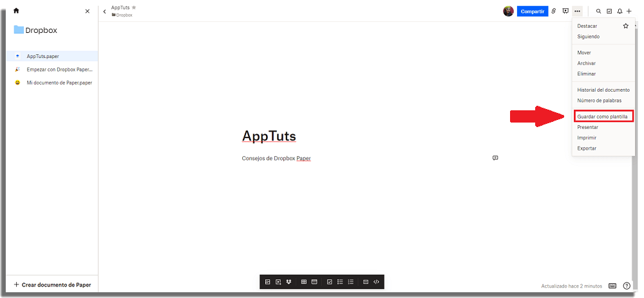Choose Imprimir from the menu
This screenshot has height=298, width=644.
587,138
